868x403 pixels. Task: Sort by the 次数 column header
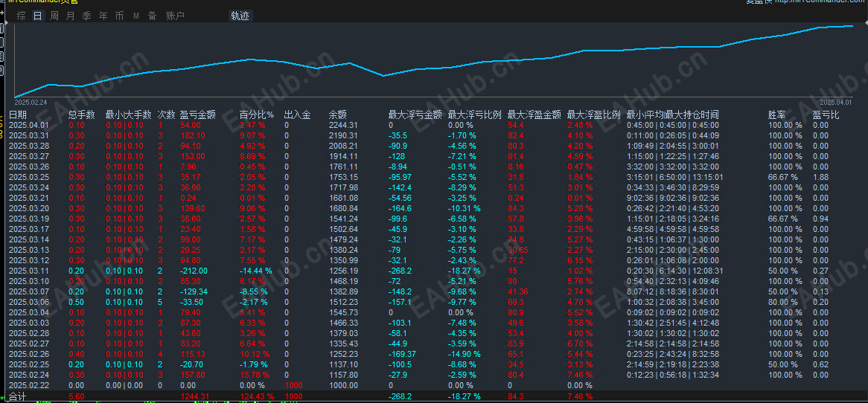tap(166, 115)
